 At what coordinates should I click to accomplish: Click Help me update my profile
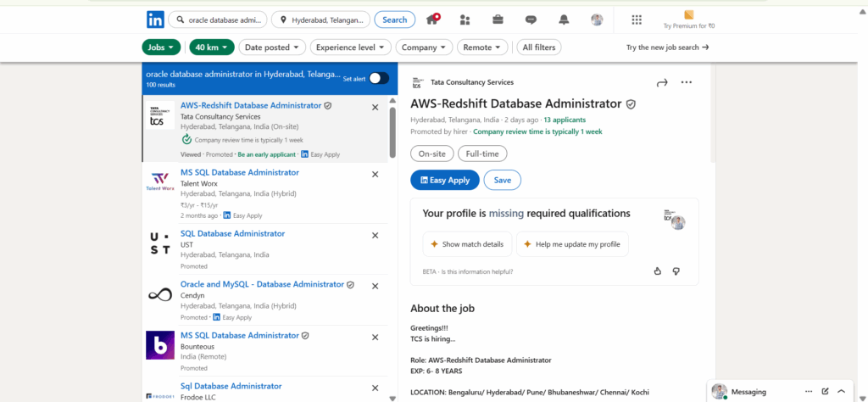572,244
